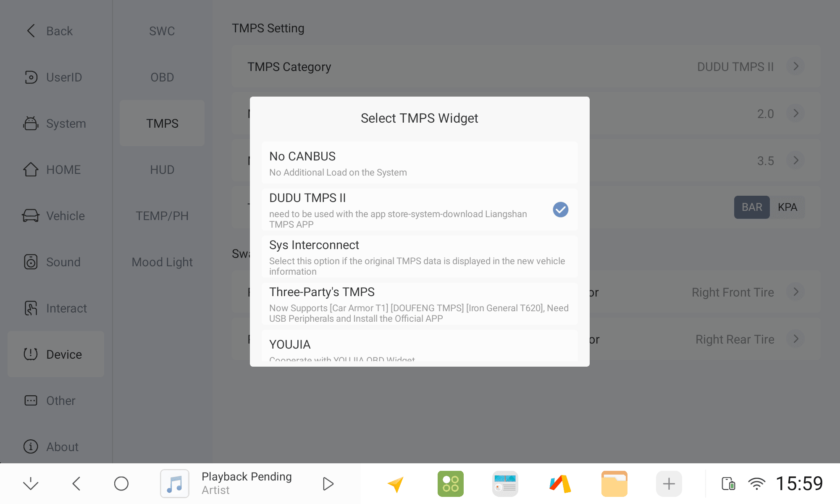Open the TEMP/PH tab
The image size is (840, 504).
click(162, 215)
